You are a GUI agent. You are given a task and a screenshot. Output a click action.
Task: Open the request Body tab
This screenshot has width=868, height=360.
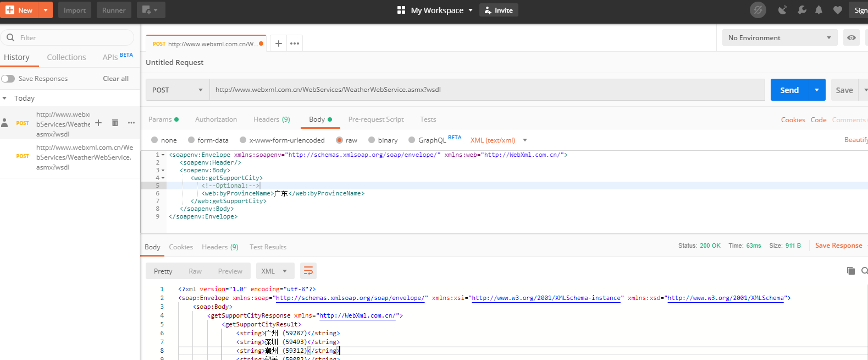[320, 119]
